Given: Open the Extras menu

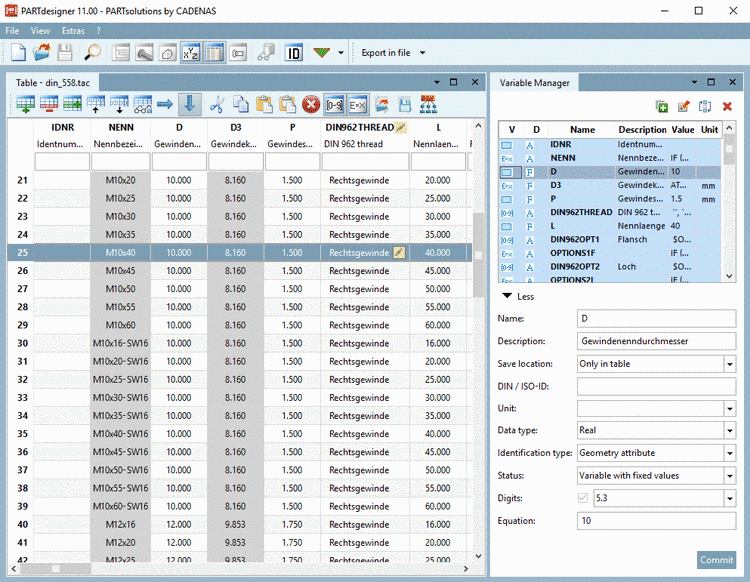Looking at the screenshot, I should (x=73, y=31).
